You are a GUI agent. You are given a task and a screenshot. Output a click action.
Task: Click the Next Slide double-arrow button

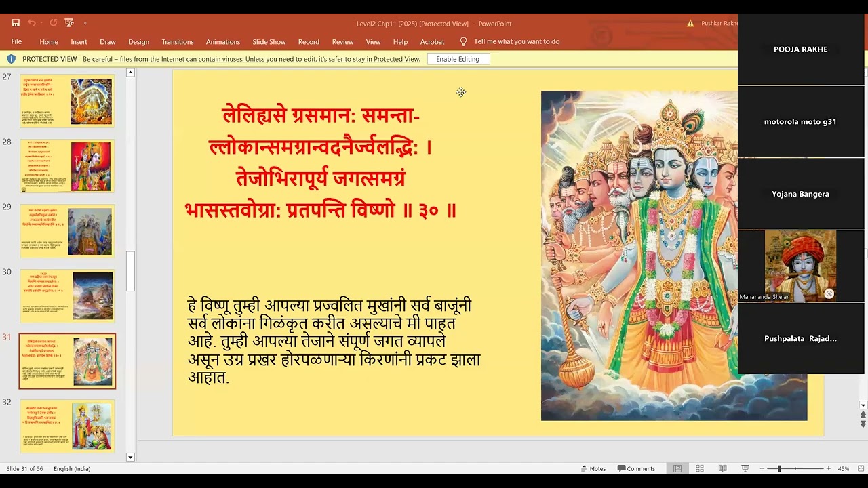[863, 424]
